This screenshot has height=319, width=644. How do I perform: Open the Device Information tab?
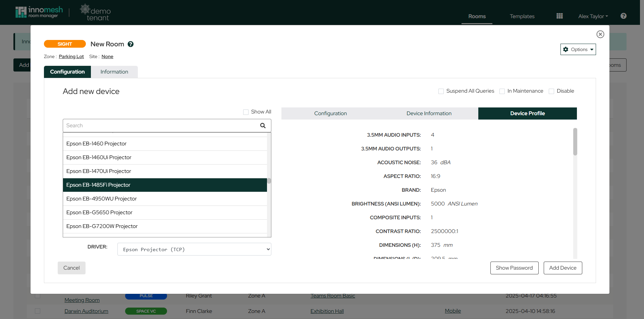coord(429,113)
